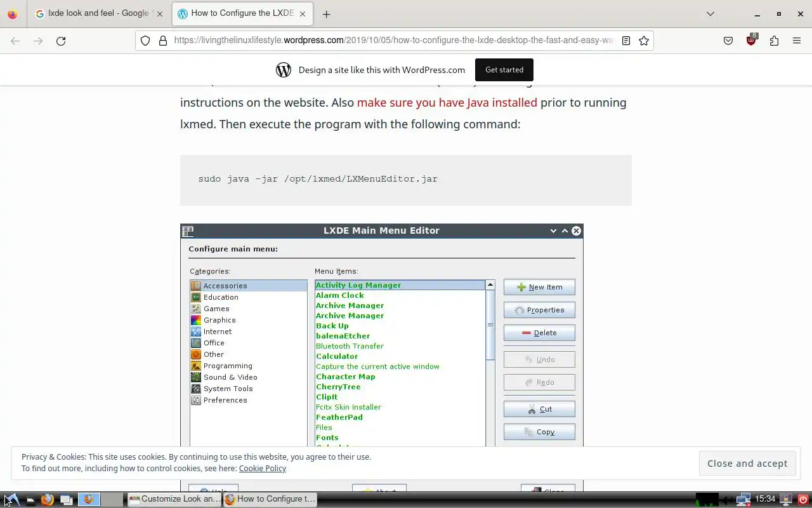This screenshot has height=508, width=812.
Task: Select the 'How to Configure the LXDE' tab
Action: tap(242, 13)
